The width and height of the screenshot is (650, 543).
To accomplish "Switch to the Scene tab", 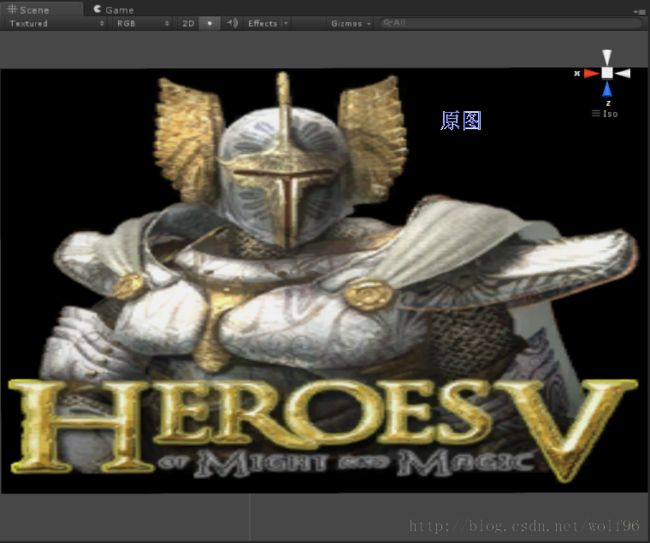I will [41, 9].
